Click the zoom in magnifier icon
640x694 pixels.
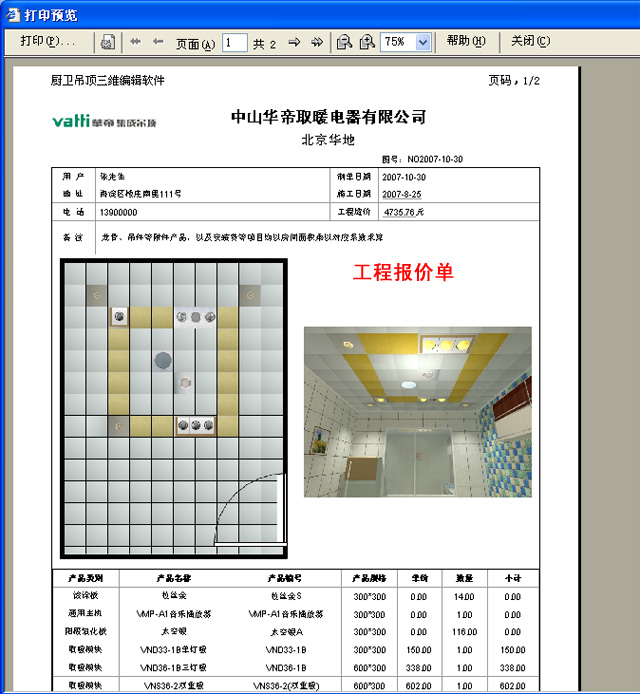[367, 42]
